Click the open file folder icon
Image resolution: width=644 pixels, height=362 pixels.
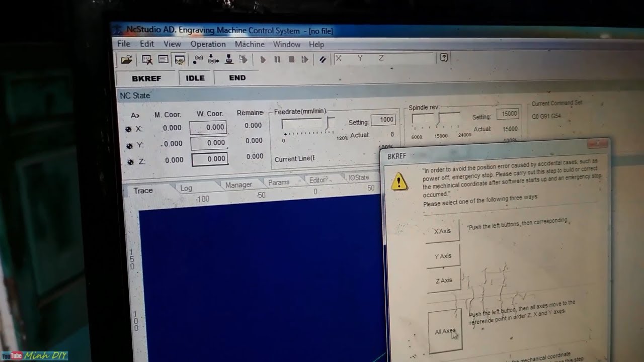tap(126, 59)
